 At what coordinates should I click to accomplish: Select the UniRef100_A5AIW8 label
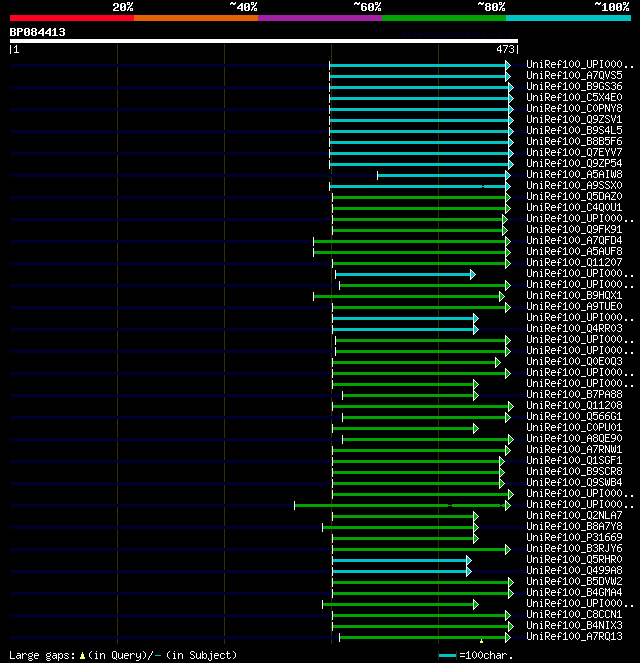pyautogui.click(x=574, y=175)
